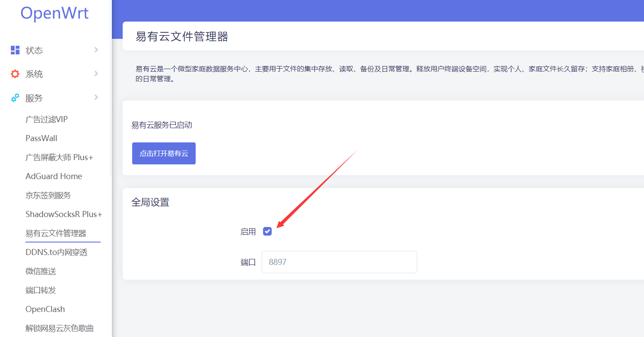Screen dimensions: 644x337
Task: Click the Services cogs icon
Action: (x=15, y=98)
